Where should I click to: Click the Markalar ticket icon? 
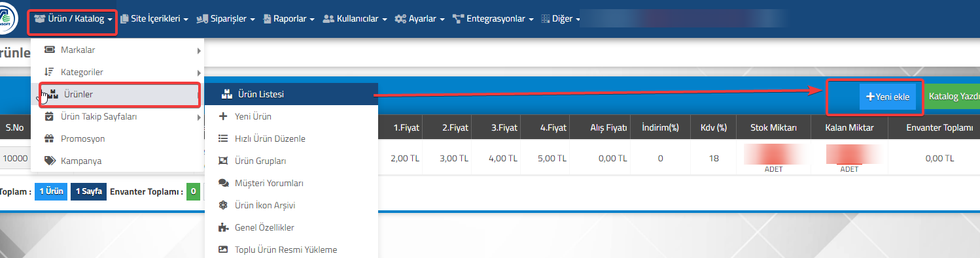[49, 50]
